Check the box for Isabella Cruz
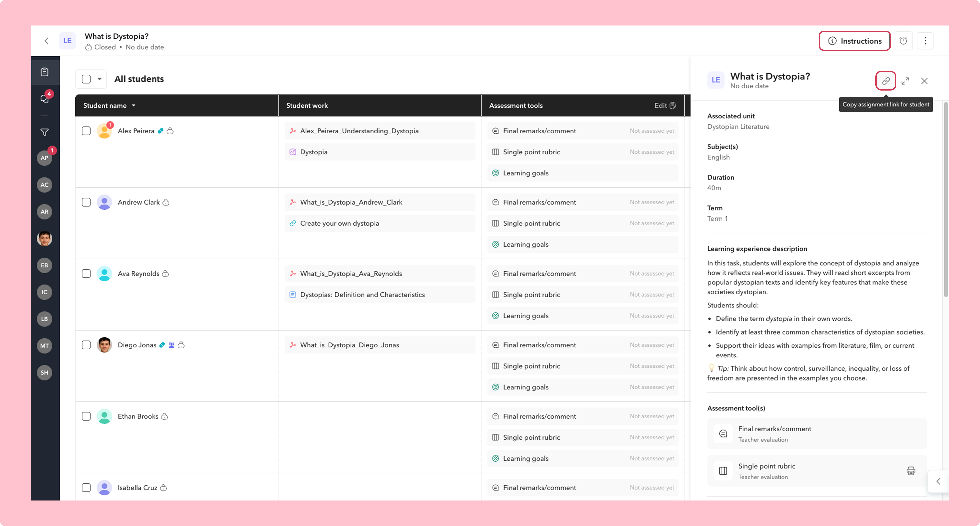 (x=86, y=488)
